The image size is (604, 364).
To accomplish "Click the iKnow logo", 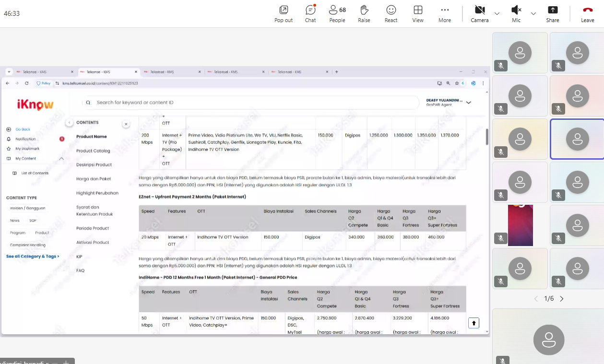I will (x=36, y=105).
